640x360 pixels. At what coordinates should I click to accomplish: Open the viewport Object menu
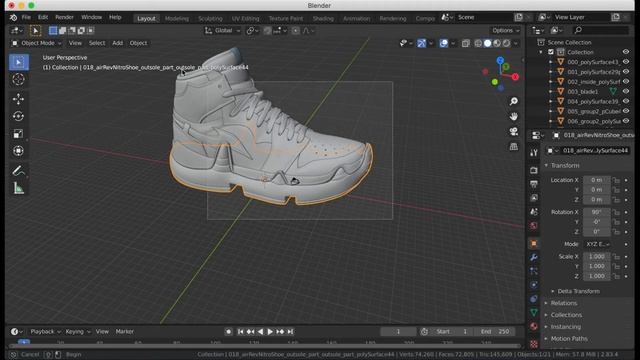point(138,43)
